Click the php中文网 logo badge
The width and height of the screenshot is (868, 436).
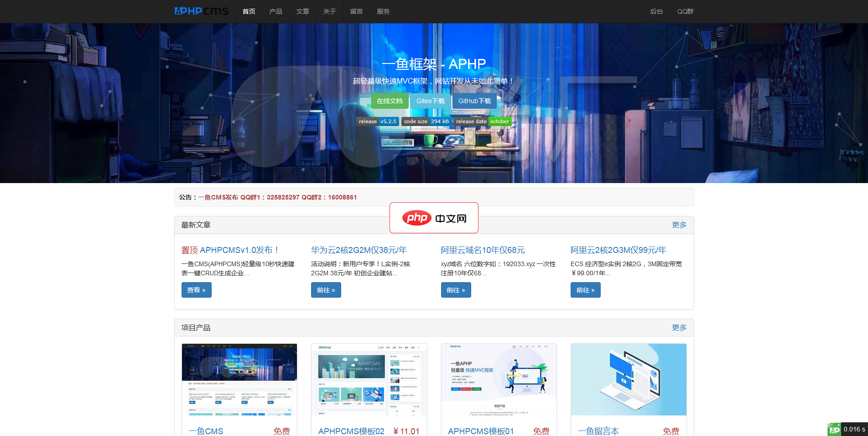pyautogui.click(x=434, y=218)
